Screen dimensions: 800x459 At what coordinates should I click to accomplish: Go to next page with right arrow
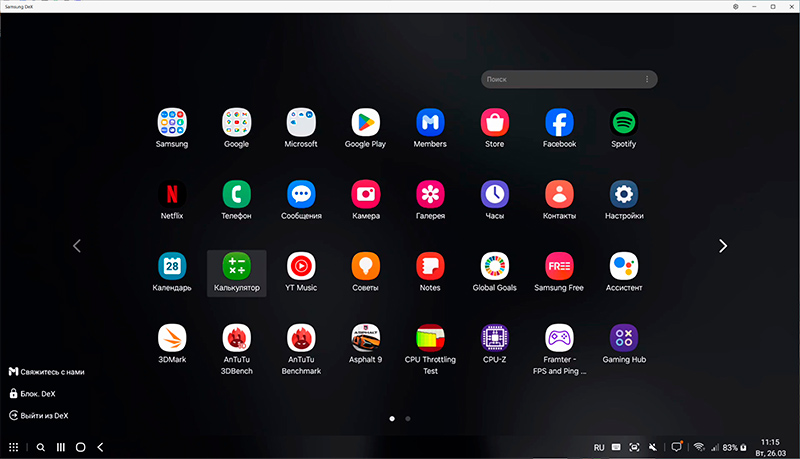click(723, 246)
